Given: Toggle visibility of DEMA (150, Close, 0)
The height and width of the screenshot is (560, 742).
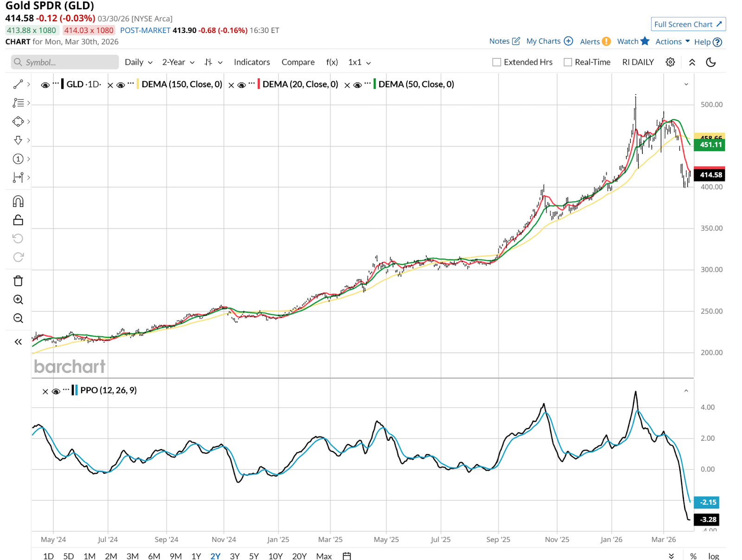Looking at the screenshot, I should [121, 84].
